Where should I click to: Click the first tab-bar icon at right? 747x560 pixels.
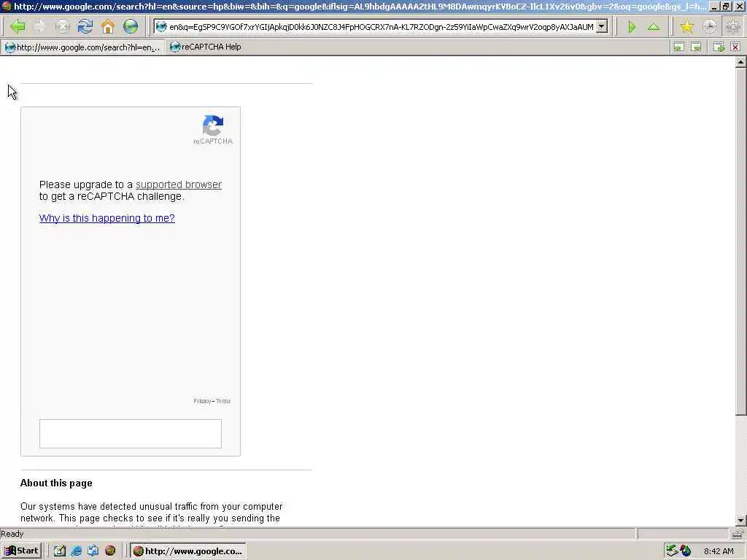[x=678, y=47]
